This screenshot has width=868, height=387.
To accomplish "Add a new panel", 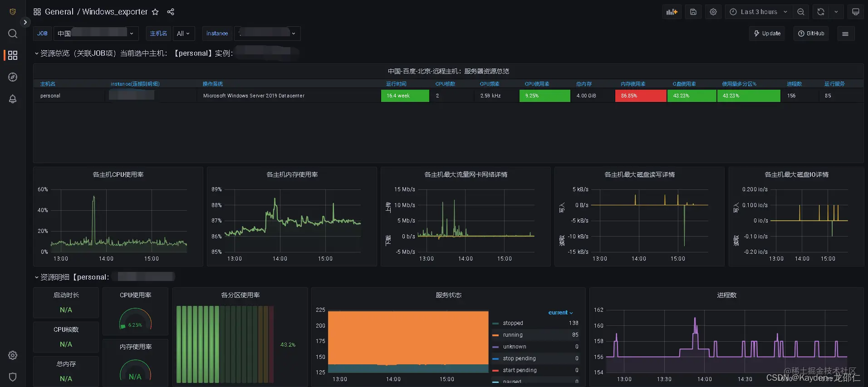I will tap(672, 12).
